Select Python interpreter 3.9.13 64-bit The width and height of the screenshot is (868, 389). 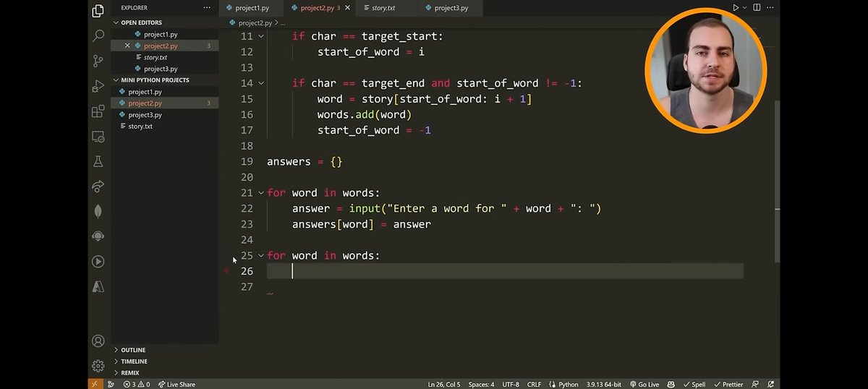[604, 384]
